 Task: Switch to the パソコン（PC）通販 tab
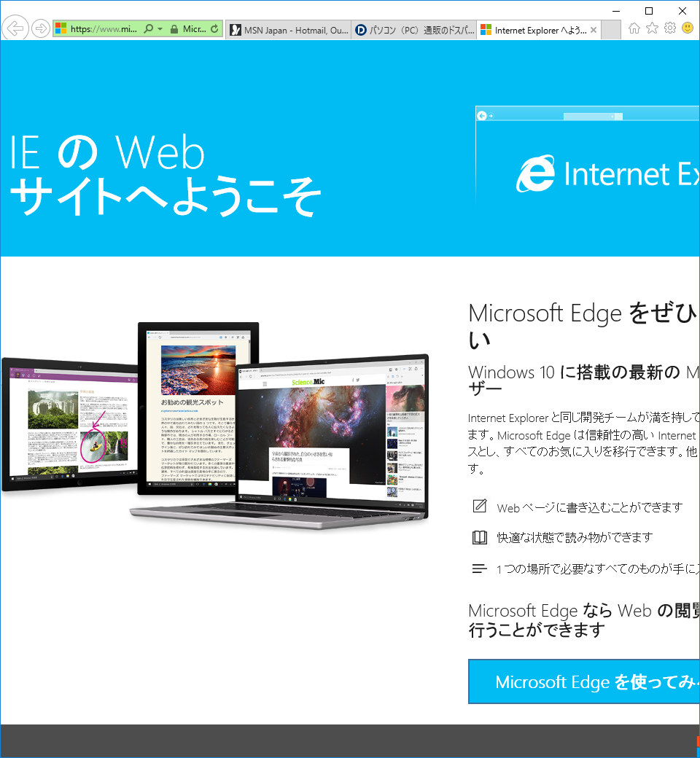[x=414, y=30]
